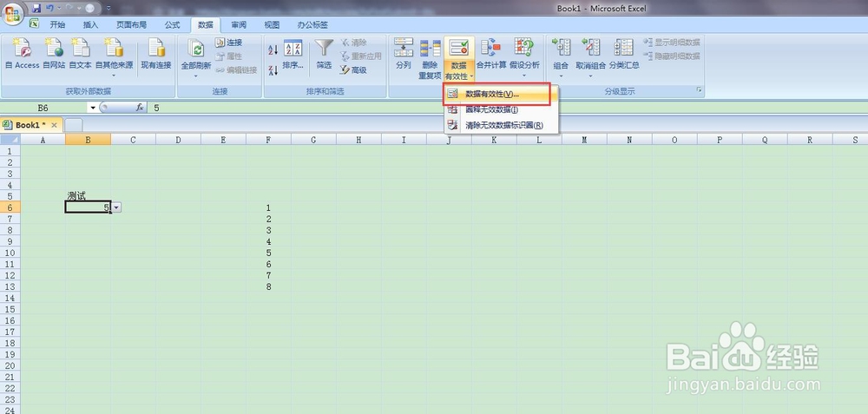
Task: Sort ascending A to Z
Action: coord(273,49)
